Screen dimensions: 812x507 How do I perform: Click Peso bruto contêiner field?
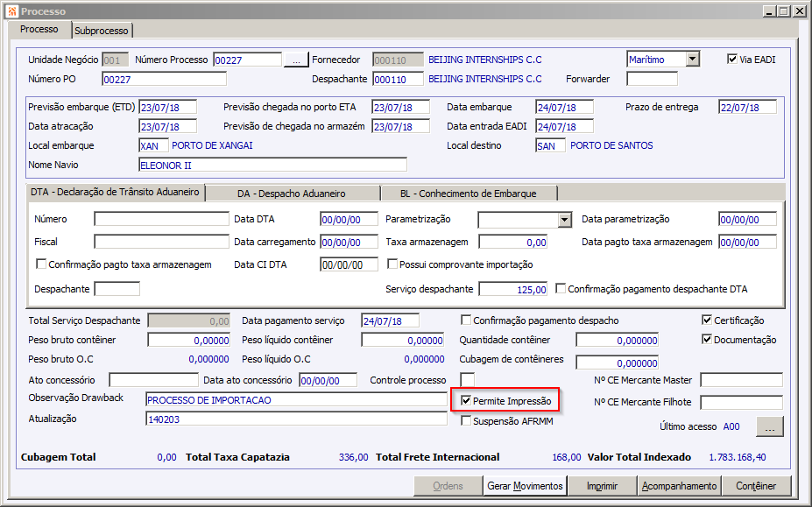189,340
